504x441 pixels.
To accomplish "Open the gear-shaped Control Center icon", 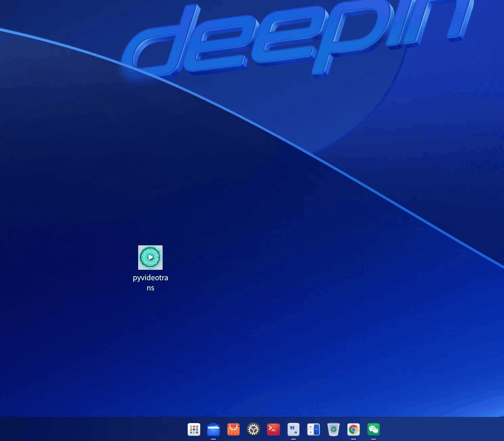I will tap(253, 429).
